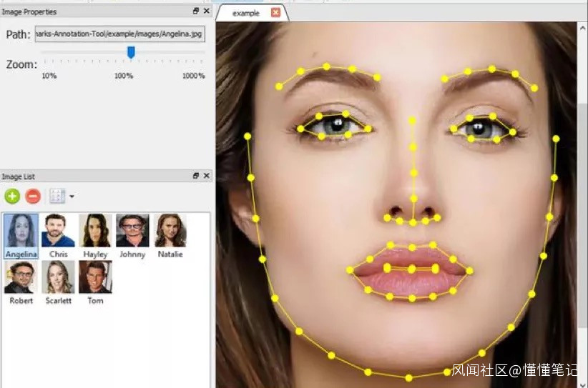The image size is (588, 388).
Task: Click the Path input field
Action: click(120, 34)
